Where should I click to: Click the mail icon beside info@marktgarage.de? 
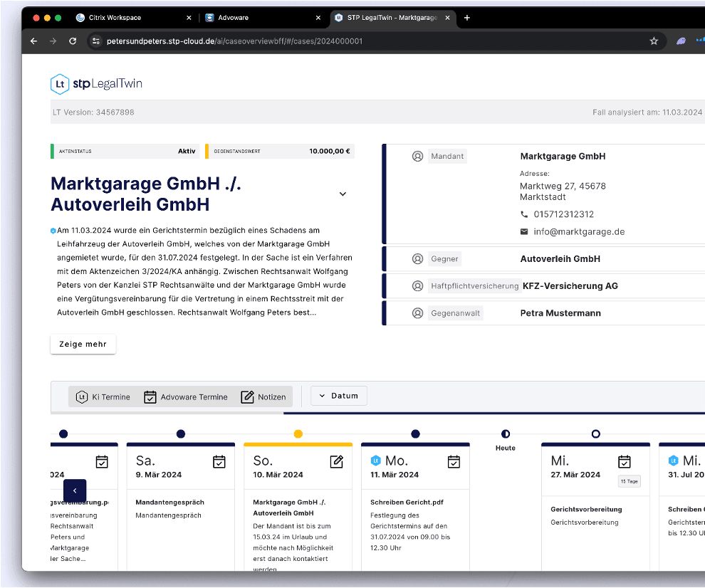524,232
